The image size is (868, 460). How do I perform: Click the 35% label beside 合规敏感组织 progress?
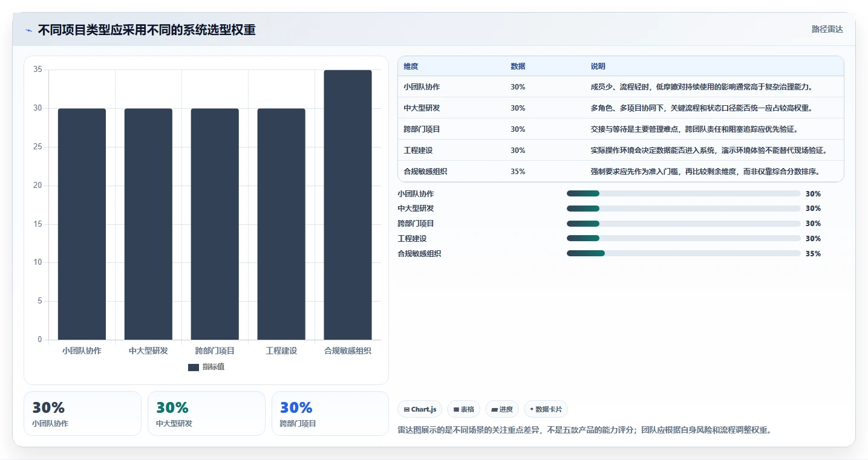pyautogui.click(x=813, y=254)
